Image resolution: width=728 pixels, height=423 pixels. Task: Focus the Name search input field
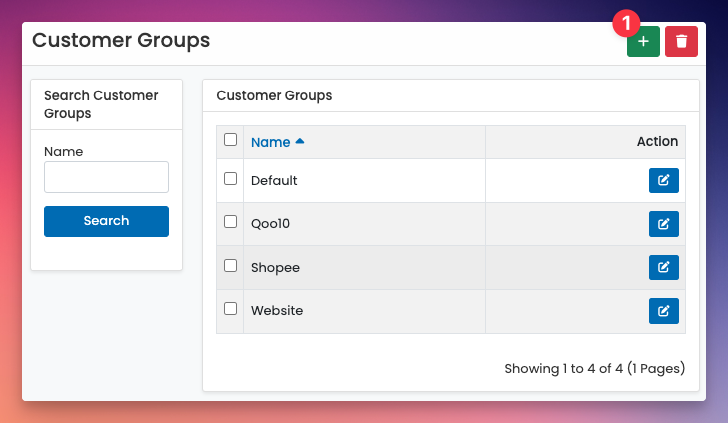point(106,177)
